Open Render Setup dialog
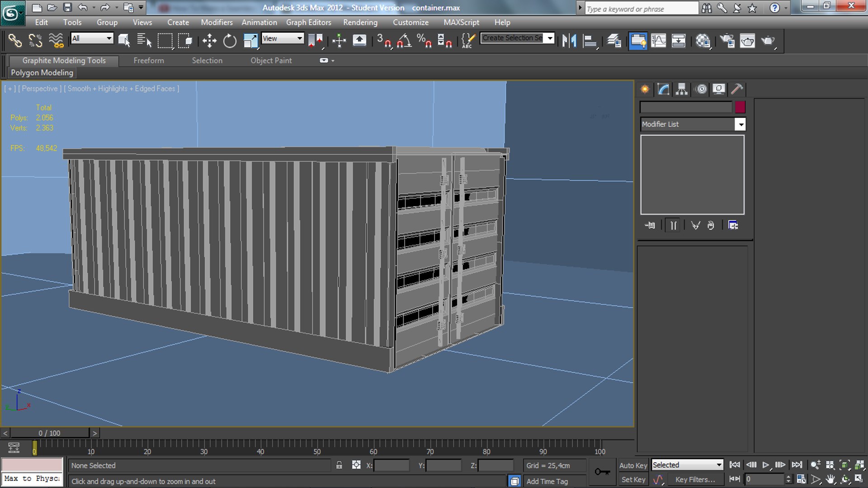This screenshot has width=868, height=488. 727,41
